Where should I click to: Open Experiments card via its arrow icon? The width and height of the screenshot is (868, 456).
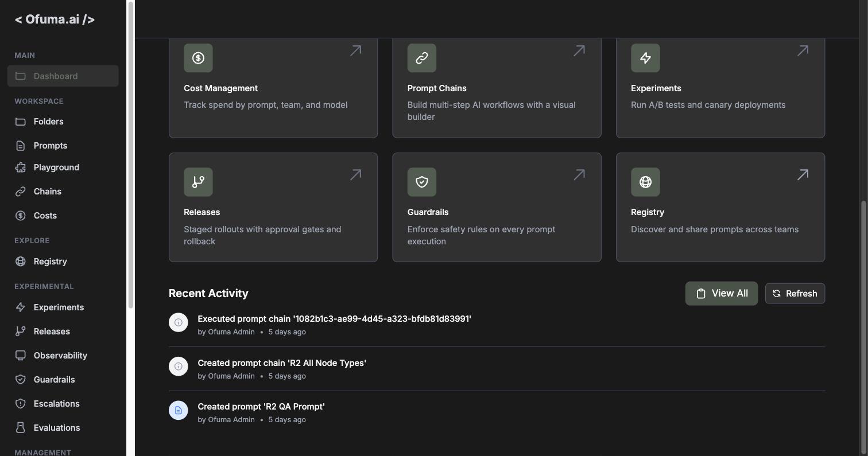pyautogui.click(x=803, y=50)
